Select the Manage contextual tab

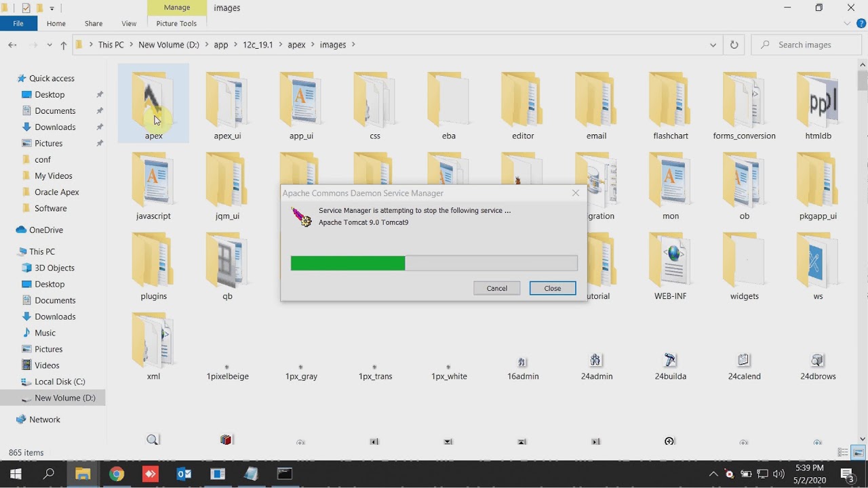click(x=177, y=7)
